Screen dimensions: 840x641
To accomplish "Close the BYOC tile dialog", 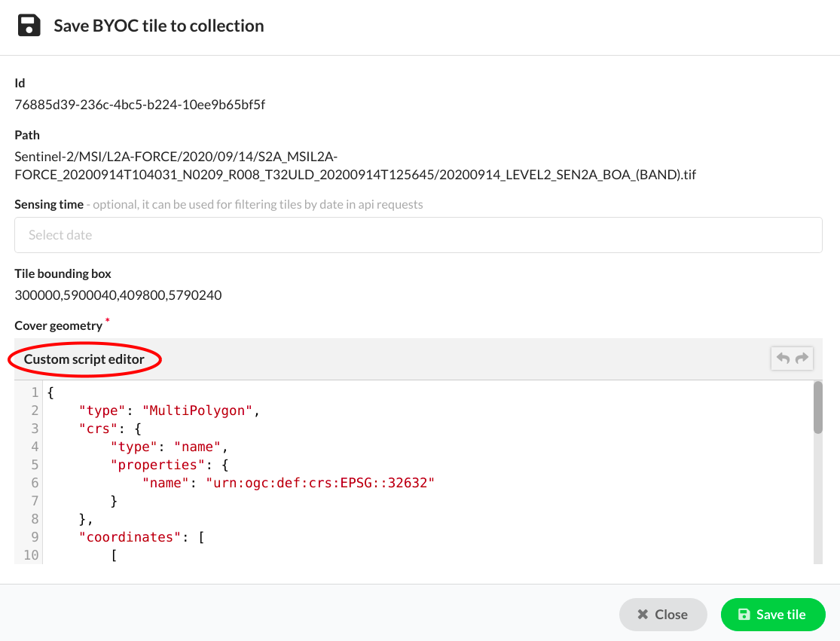I will (x=663, y=614).
